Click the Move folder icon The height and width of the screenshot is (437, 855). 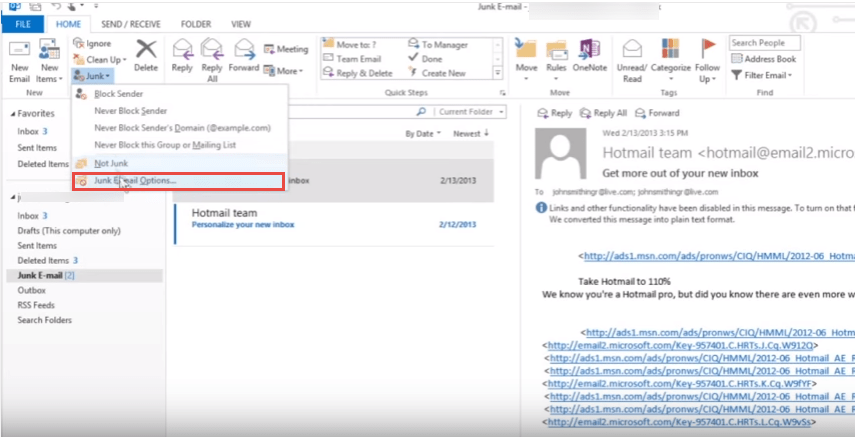(x=527, y=60)
